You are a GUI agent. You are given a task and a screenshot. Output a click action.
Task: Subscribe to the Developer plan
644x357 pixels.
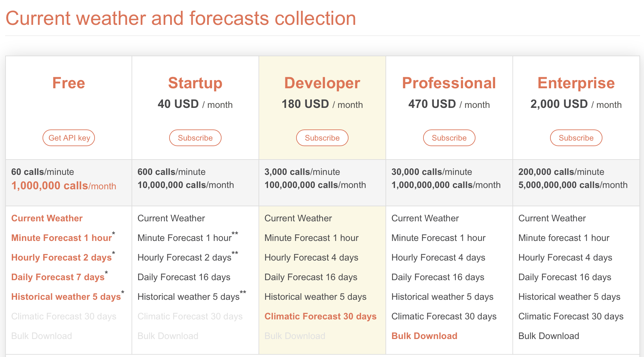[322, 138]
